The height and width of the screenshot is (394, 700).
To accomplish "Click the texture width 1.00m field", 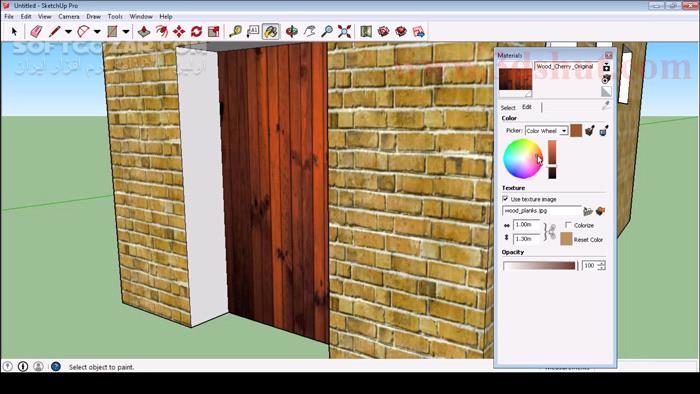I will (526, 225).
